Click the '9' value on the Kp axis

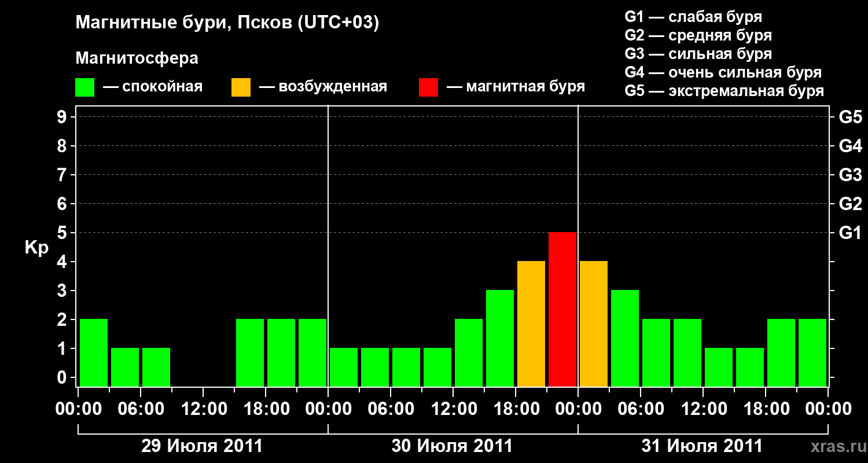[x=63, y=117]
